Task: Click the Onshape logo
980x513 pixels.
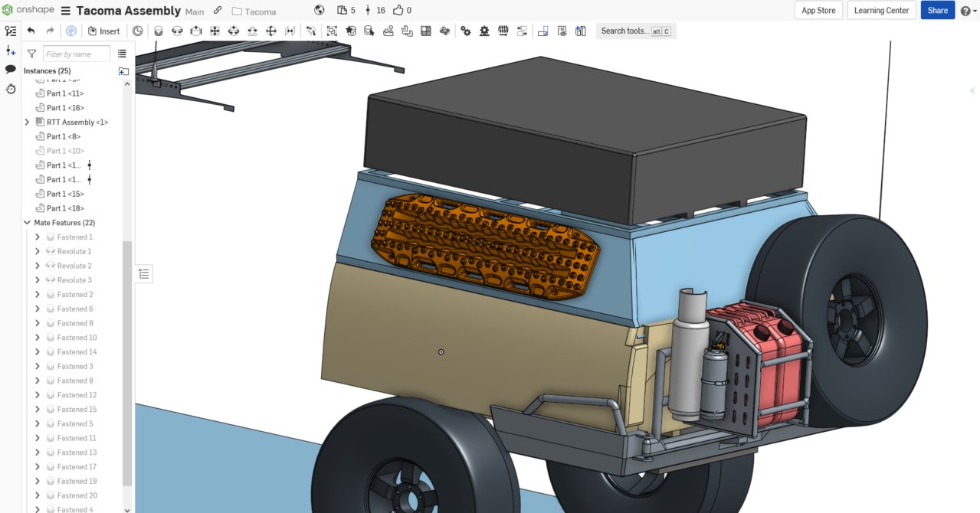Action: (28, 11)
